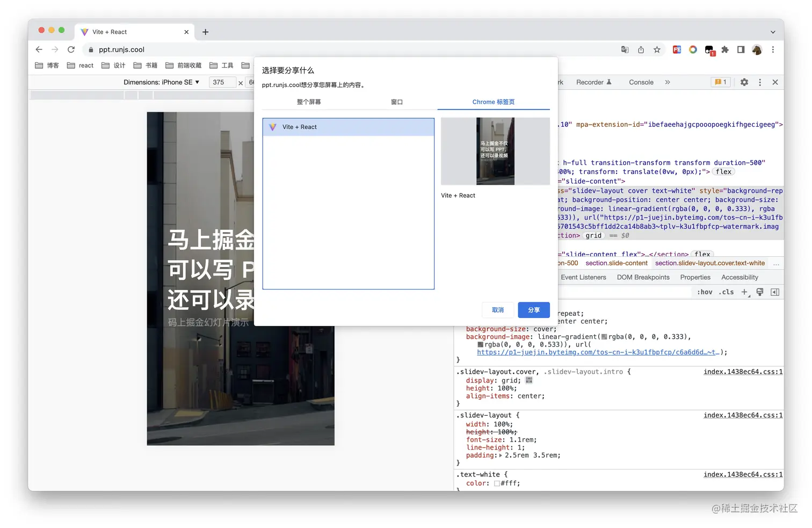Go forward with the browser forward arrow
Screen dimensions: 812x528
tap(55, 49)
